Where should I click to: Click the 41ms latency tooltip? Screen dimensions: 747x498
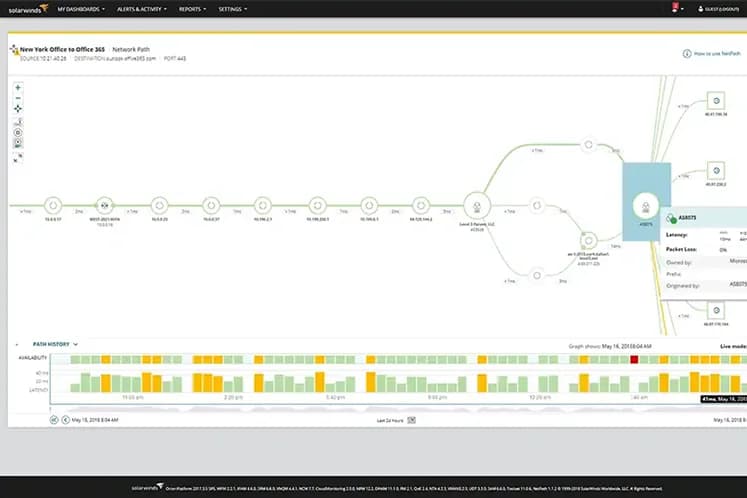pyautogui.click(x=724, y=399)
